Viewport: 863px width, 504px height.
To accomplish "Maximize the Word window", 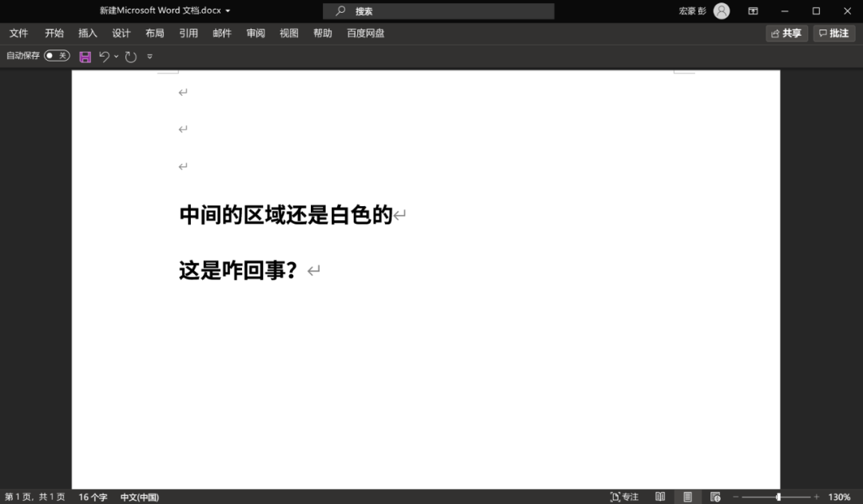I will click(x=816, y=11).
